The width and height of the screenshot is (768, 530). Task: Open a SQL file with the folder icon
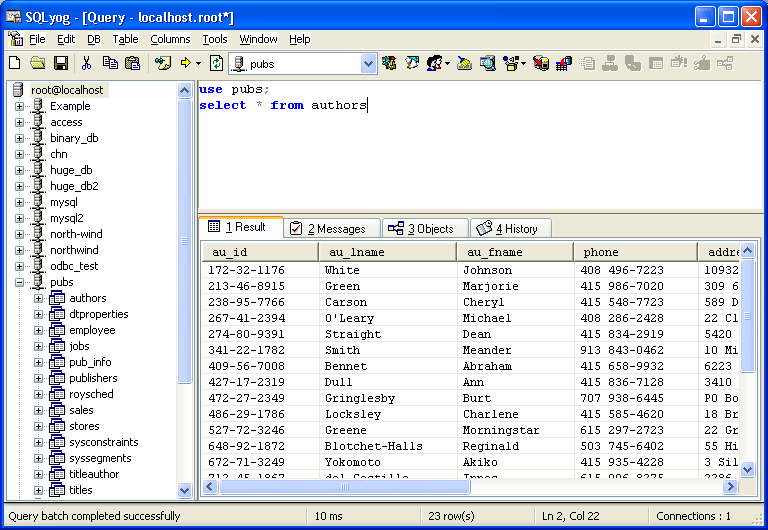click(x=38, y=63)
